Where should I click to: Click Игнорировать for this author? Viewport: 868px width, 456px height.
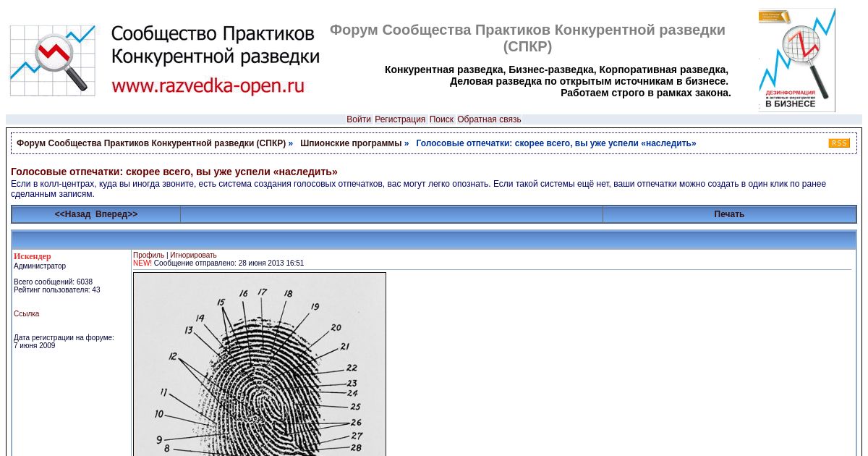pyautogui.click(x=193, y=255)
